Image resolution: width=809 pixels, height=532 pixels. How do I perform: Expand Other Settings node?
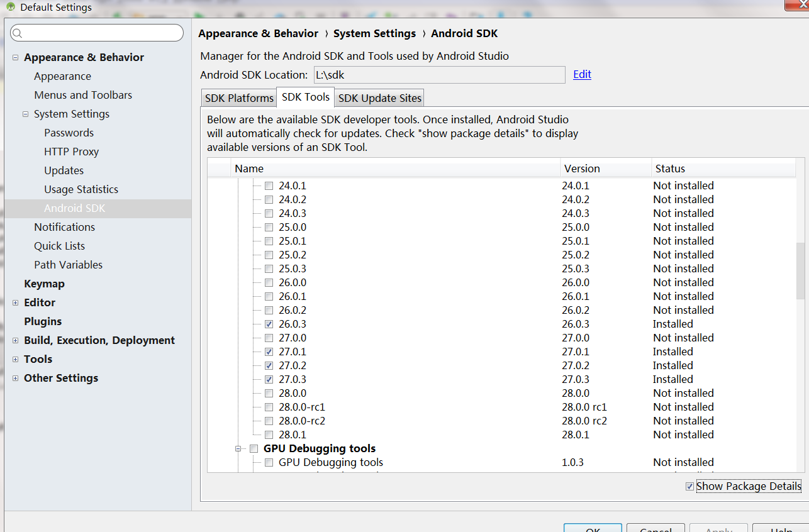click(15, 378)
